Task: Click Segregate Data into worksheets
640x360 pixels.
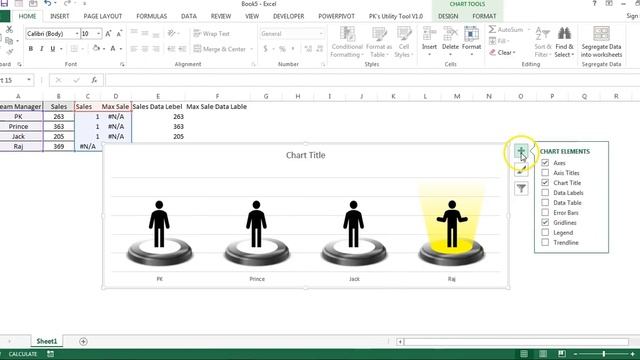Action: click(601, 42)
